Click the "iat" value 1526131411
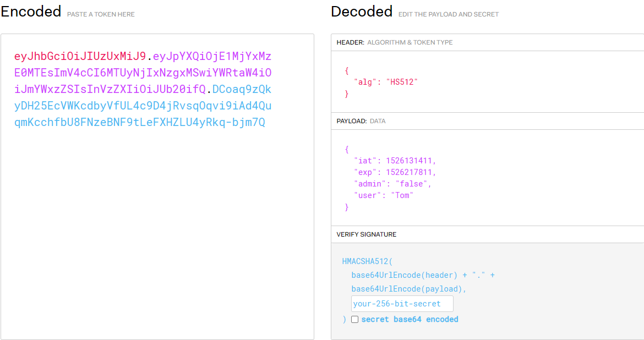Screen dimensions: 644x340 (411, 161)
